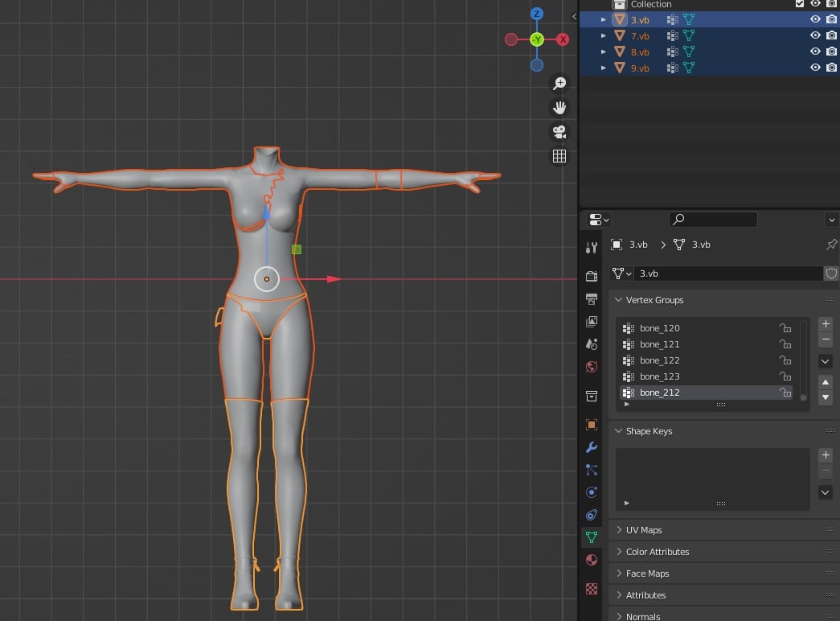Click the red X axis on gizmo
Viewport: 840px width, 621px height.
pyautogui.click(x=563, y=39)
